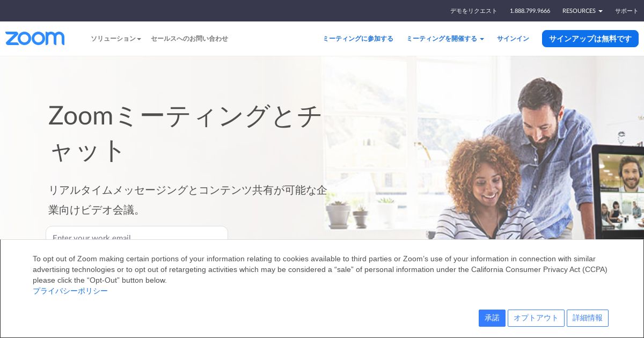Click the サインアップは無料です button
Image resolution: width=644 pixels, height=338 pixels.
(590, 39)
